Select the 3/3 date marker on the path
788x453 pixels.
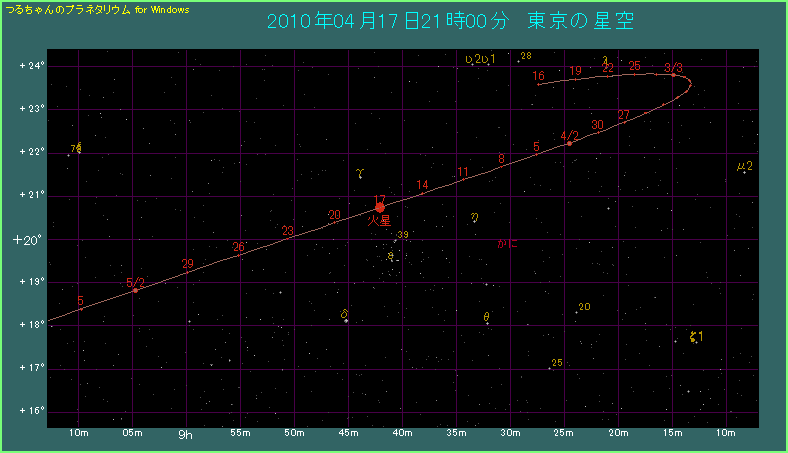(674, 75)
